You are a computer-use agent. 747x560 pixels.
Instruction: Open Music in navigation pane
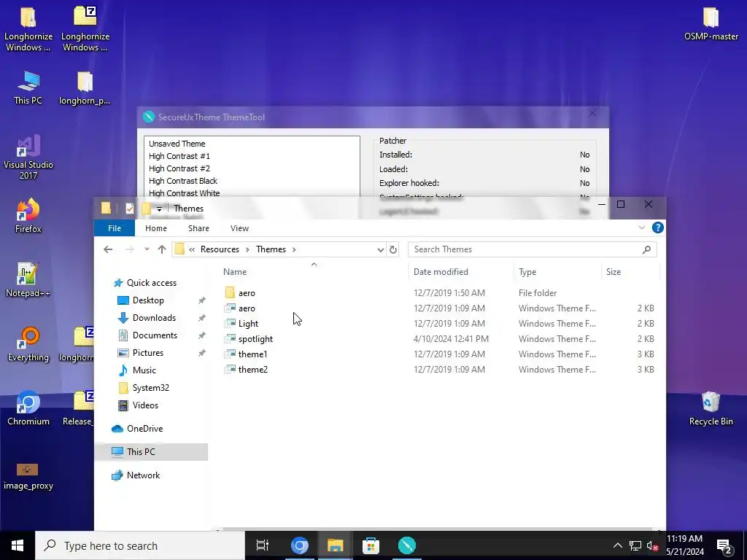(x=144, y=370)
